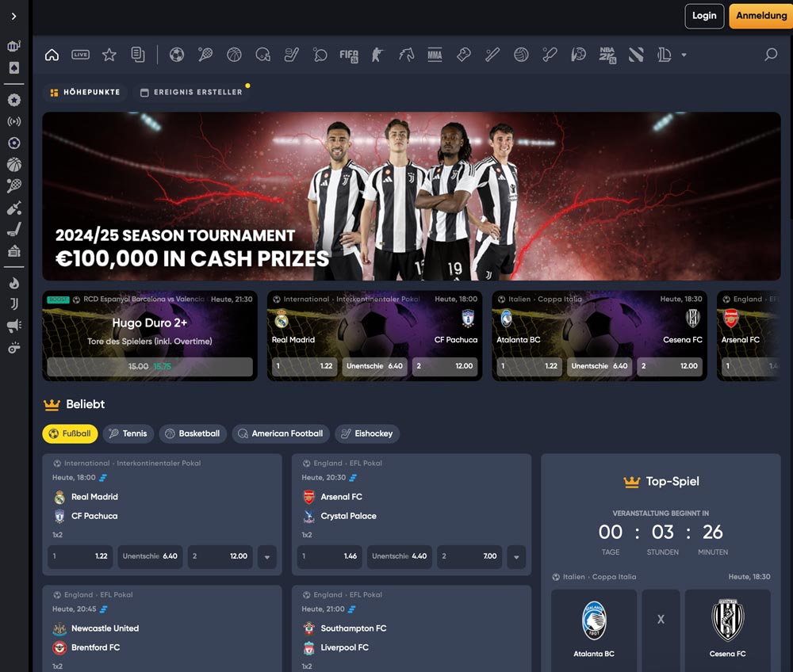The width and height of the screenshot is (793, 672).
Task: Select the Tennis filter under Beliebt
Action: (128, 433)
